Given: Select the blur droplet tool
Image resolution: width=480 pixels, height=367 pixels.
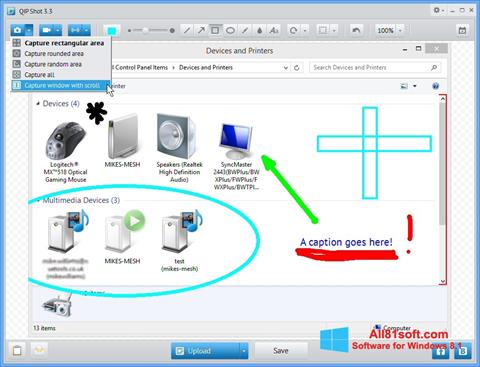Looking at the screenshot, I should (260, 31).
